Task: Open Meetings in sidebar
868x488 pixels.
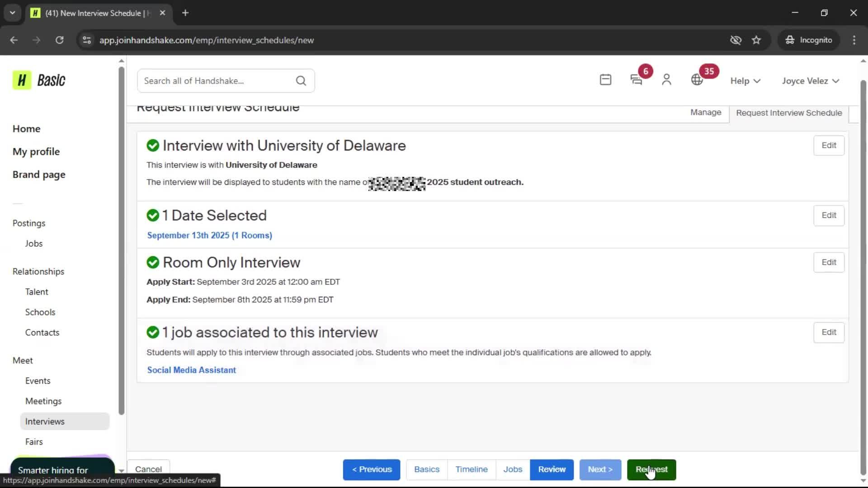Action: 43,401
